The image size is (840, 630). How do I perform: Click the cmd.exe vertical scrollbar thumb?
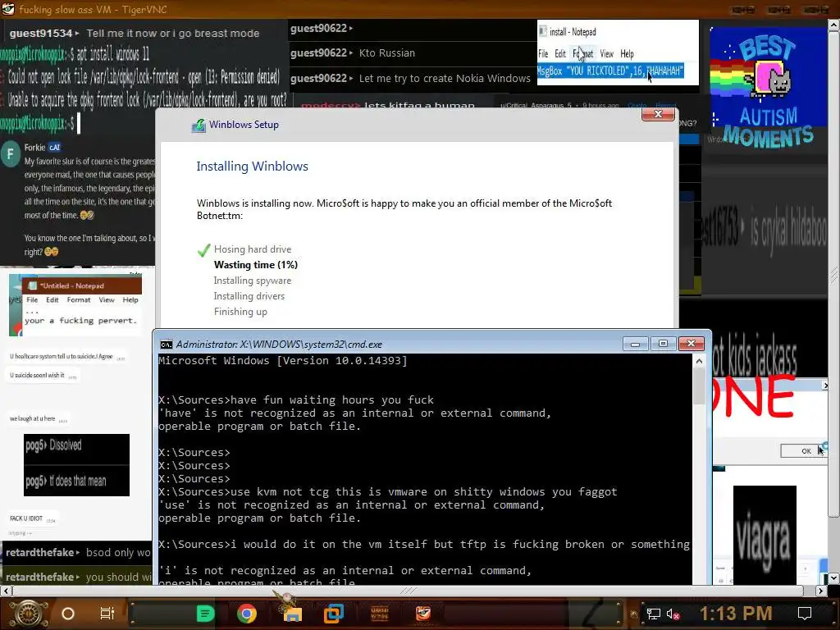(699, 387)
